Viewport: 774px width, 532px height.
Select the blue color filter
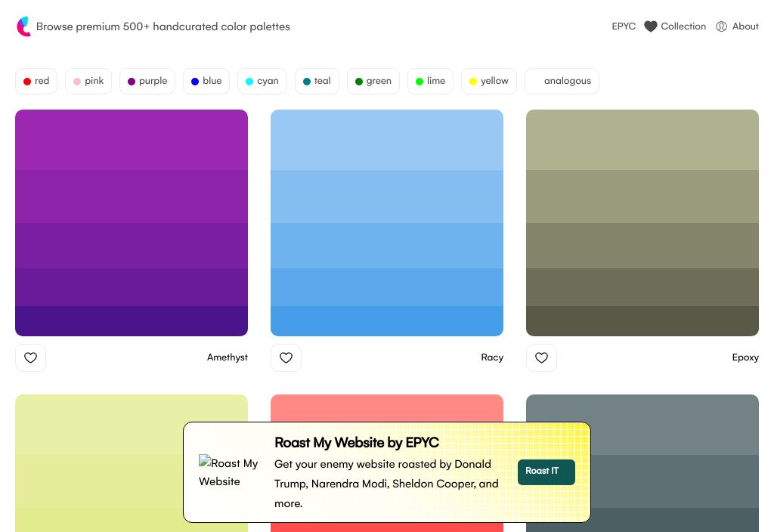pyautogui.click(x=206, y=81)
